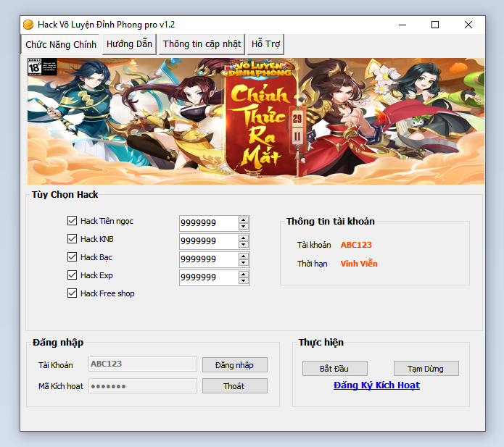Decrease Hack KNB value with down arrow
The width and height of the screenshot is (504, 447).
point(244,245)
